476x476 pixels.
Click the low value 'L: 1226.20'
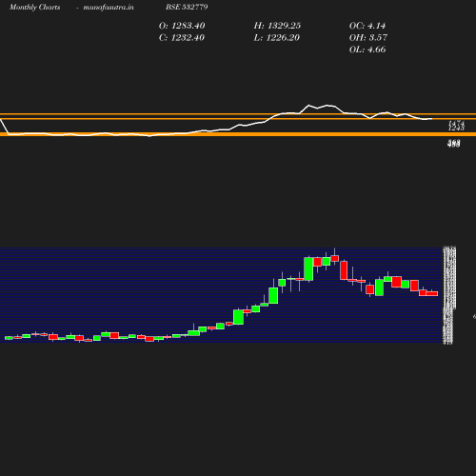point(276,38)
